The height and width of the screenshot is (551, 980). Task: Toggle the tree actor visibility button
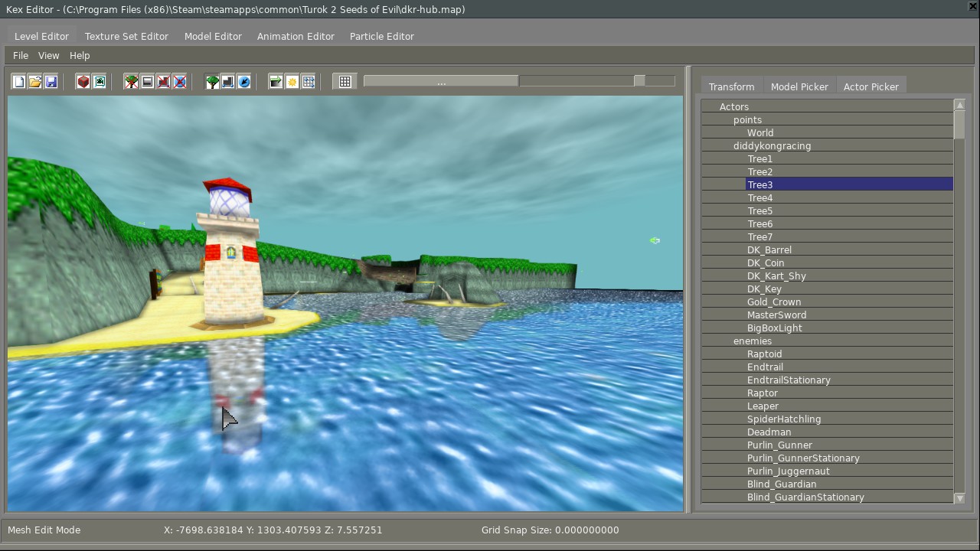pos(212,82)
